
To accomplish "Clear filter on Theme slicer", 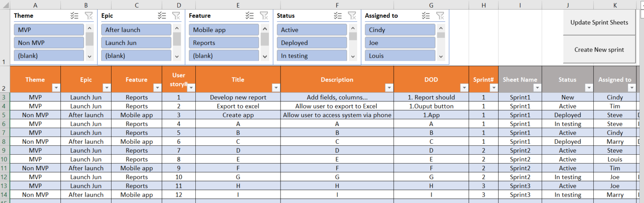I will coord(88,16).
